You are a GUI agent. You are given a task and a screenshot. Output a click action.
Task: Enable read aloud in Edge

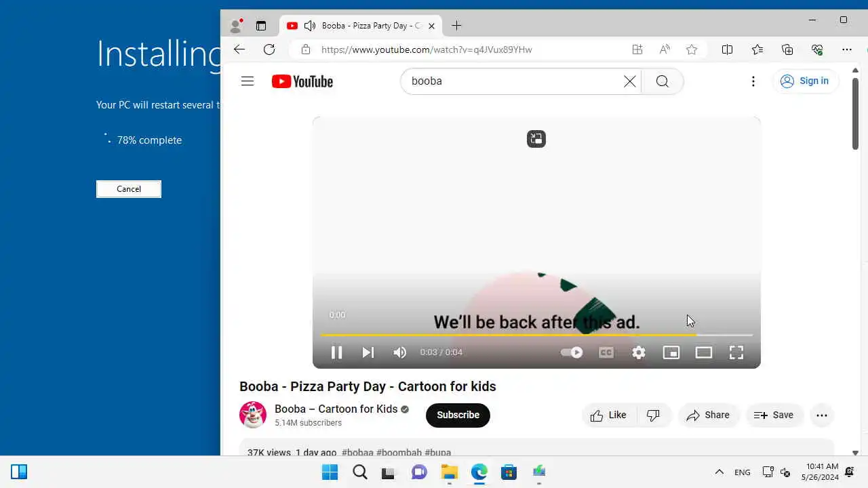tap(665, 49)
